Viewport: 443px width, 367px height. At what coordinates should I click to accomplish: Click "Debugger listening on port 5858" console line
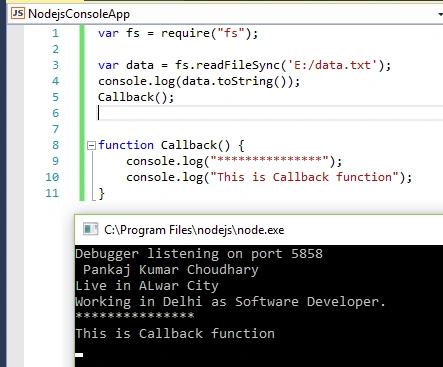[199, 254]
